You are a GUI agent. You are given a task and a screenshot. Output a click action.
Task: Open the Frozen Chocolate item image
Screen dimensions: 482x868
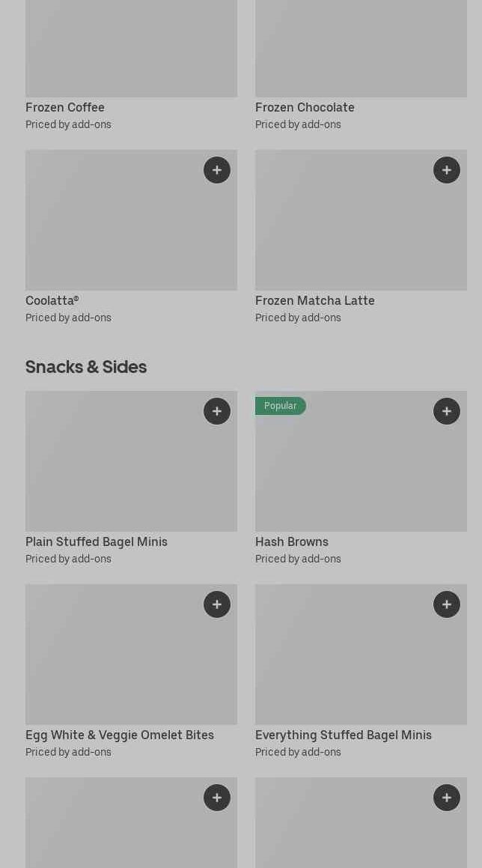pos(361,49)
